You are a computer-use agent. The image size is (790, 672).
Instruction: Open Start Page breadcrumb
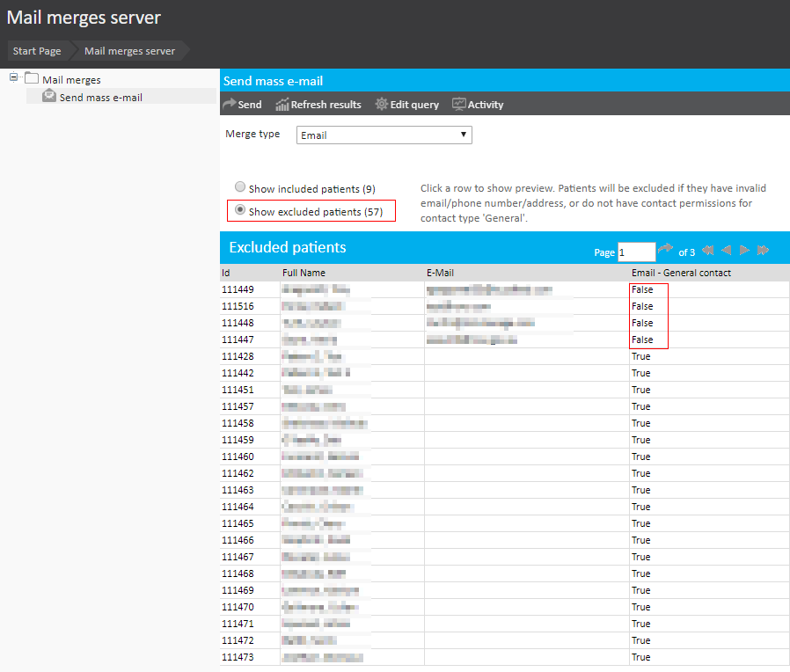37,51
